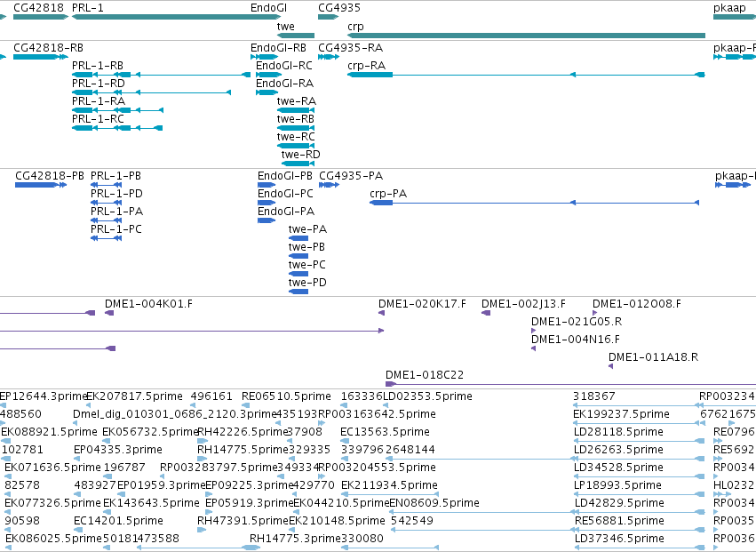
Task: Select the RH42226.5prime EST feature
Action: pyautogui.click(x=203, y=441)
